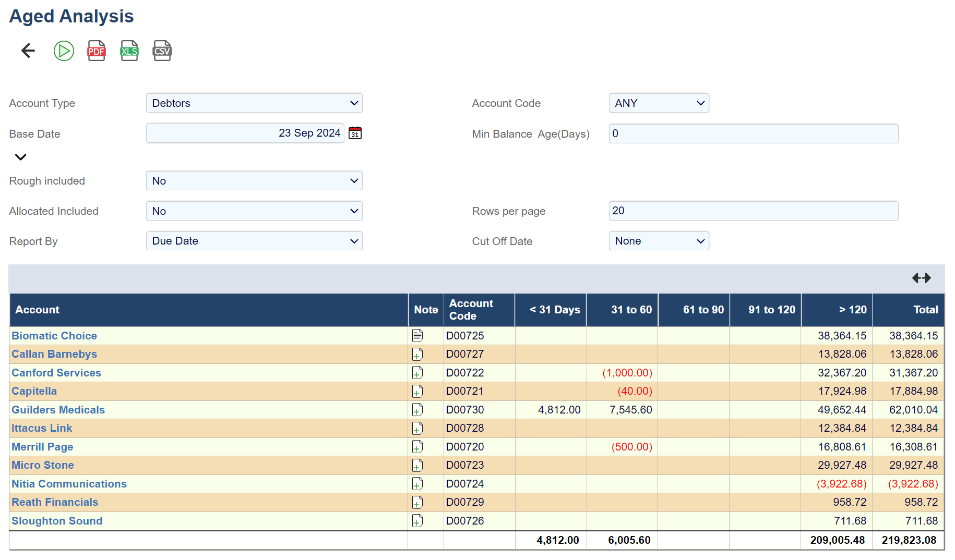Collapse the extra filter options chevron
Screen dimensions: 955x560
point(20,157)
